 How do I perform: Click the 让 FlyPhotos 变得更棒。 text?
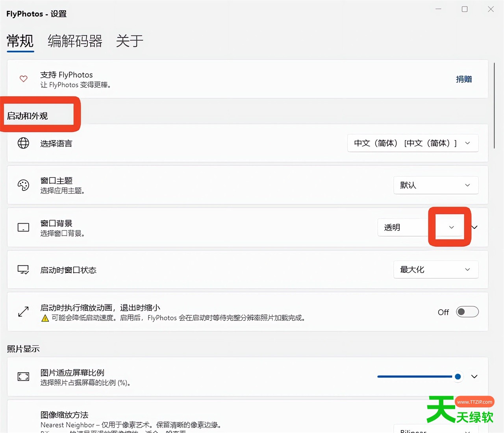(76, 85)
